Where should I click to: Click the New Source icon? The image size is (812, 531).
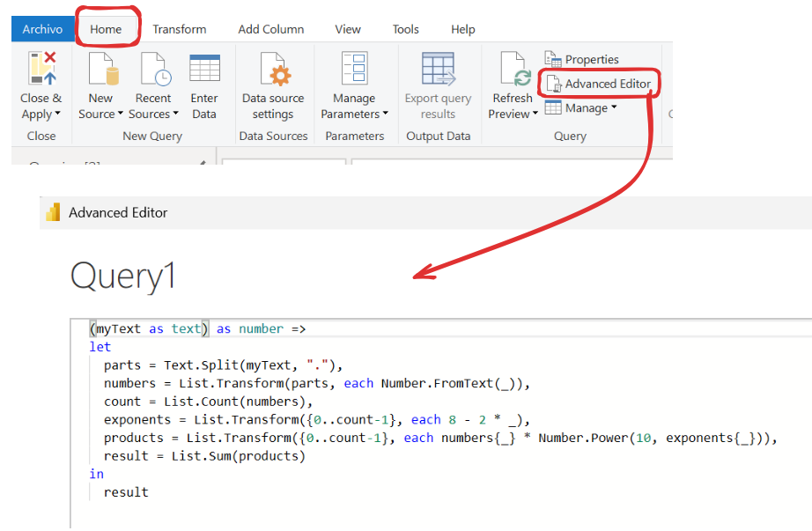point(103,69)
